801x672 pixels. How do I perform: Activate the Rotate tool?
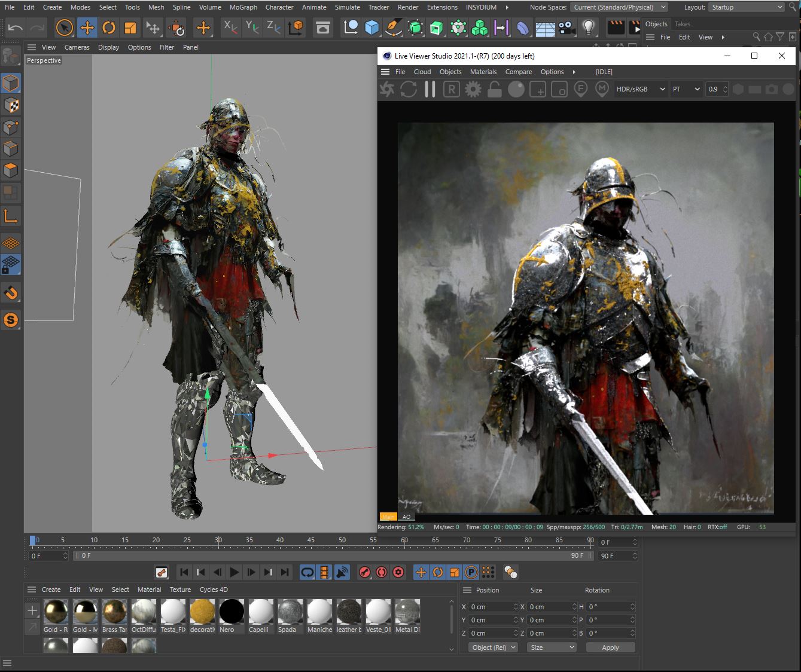[108, 28]
